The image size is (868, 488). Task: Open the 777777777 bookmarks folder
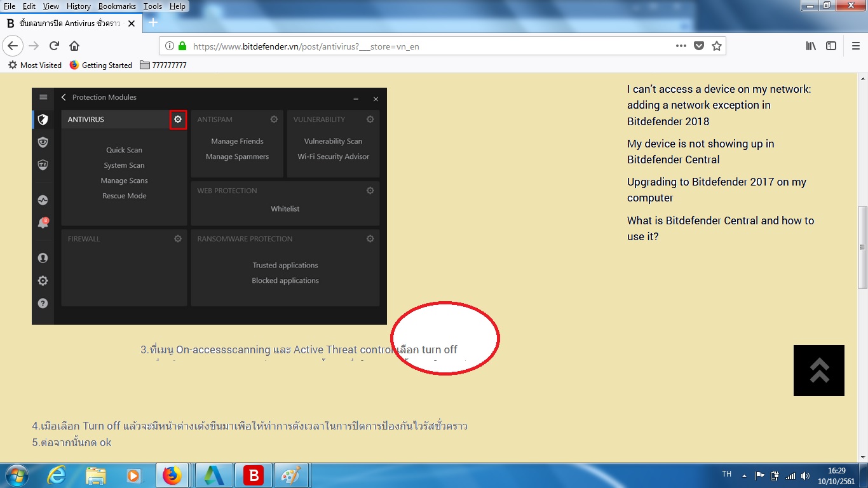coord(163,65)
